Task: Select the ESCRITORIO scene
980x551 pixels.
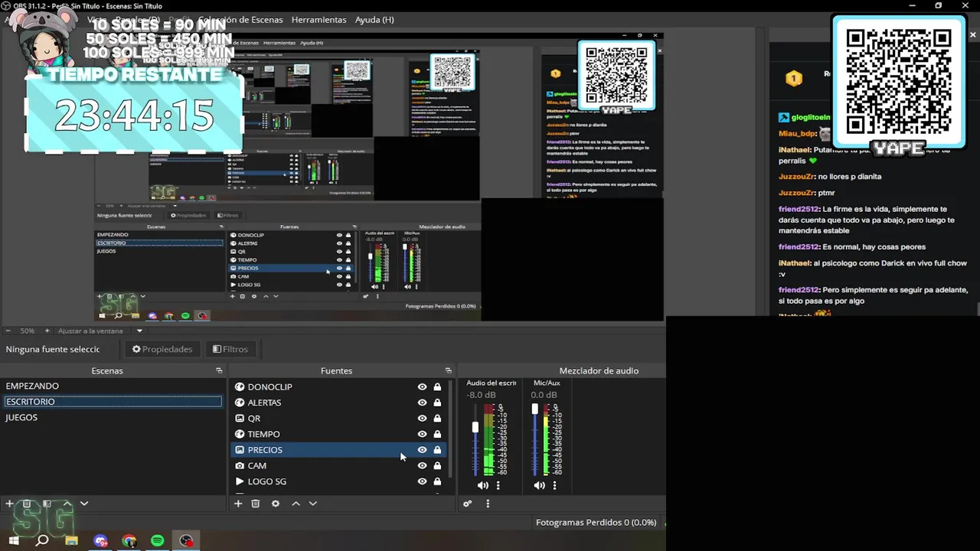Action: point(113,401)
